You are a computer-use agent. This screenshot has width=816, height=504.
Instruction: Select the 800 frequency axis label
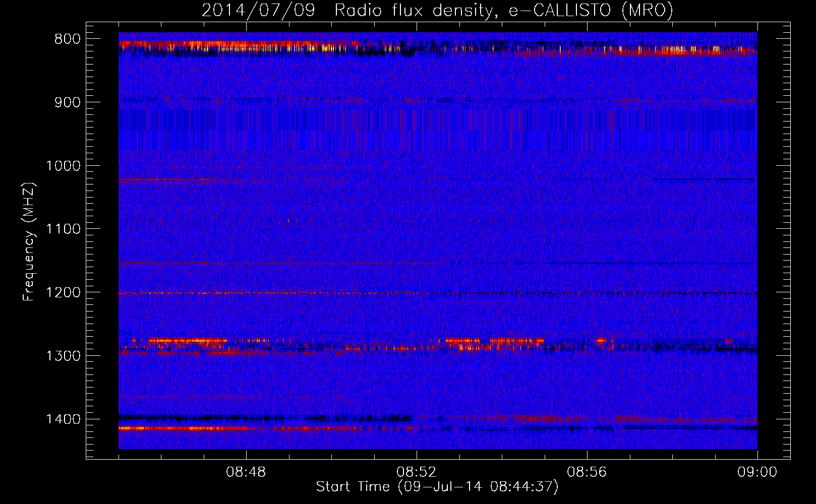point(68,39)
